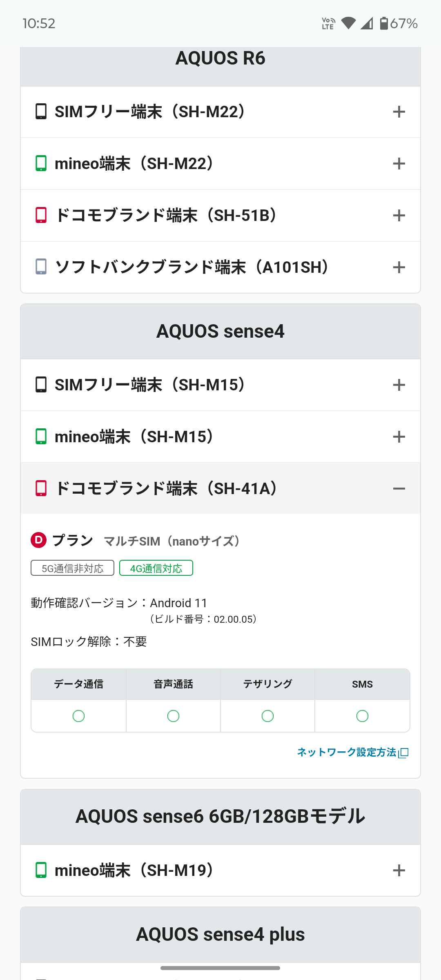The width and height of the screenshot is (441, 980).
Task: Tap the external link icon beside ネットワーク設定方法
Action: point(403,753)
